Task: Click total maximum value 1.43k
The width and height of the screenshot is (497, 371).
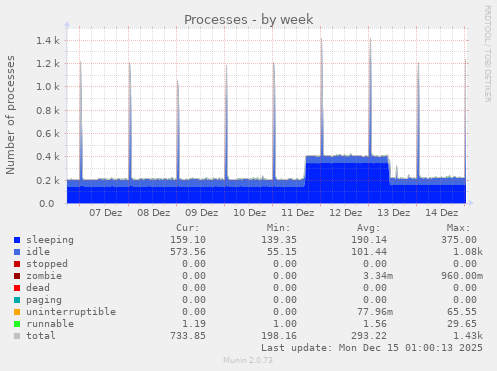Action: point(468,336)
